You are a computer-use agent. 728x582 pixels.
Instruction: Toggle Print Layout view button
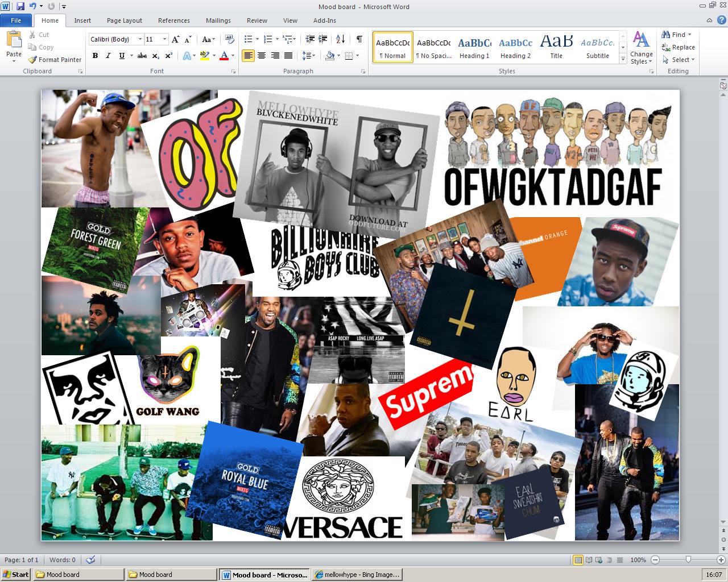[x=578, y=560]
